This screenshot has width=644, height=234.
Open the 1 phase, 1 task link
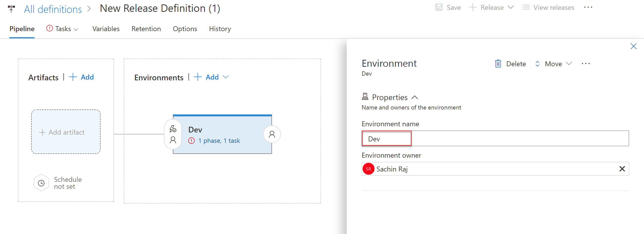[x=219, y=141]
